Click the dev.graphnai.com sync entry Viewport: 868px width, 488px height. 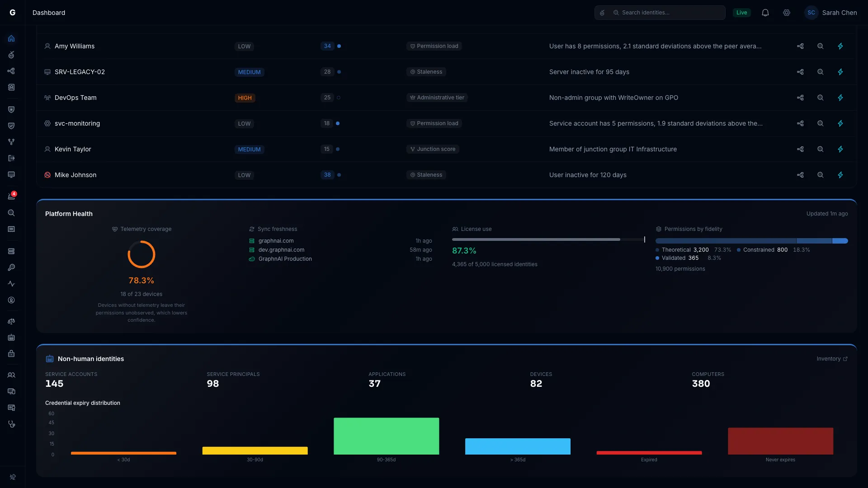[x=340, y=250]
